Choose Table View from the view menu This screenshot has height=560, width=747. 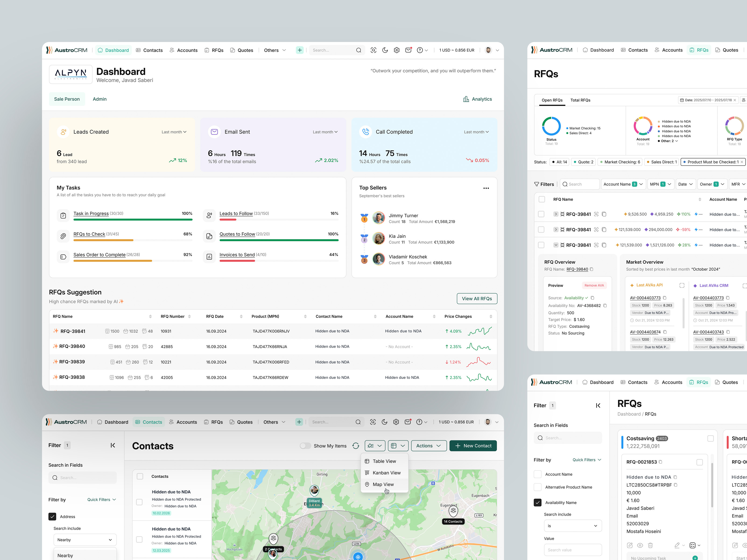(x=384, y=461)
